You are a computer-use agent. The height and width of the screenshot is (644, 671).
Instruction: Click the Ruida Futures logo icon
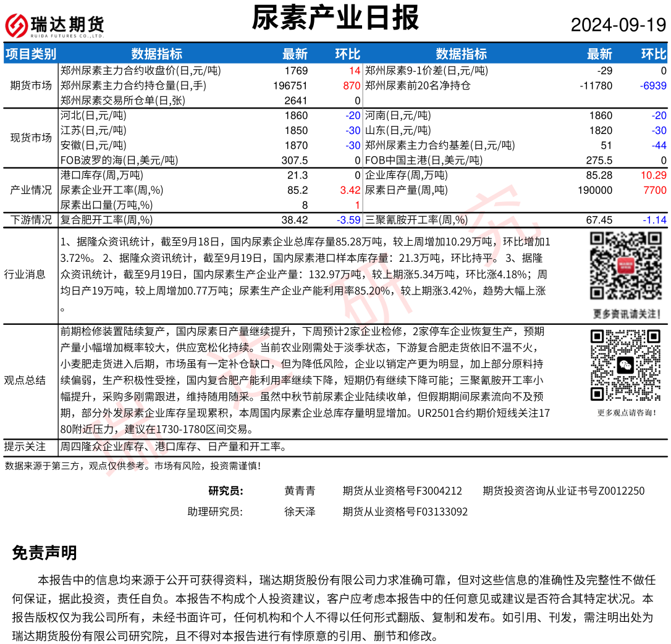coord(16,25)
